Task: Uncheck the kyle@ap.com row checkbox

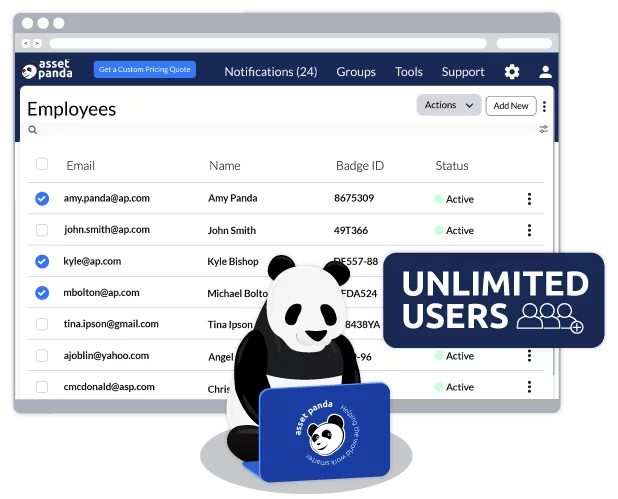Action: [x=42, y=261]
